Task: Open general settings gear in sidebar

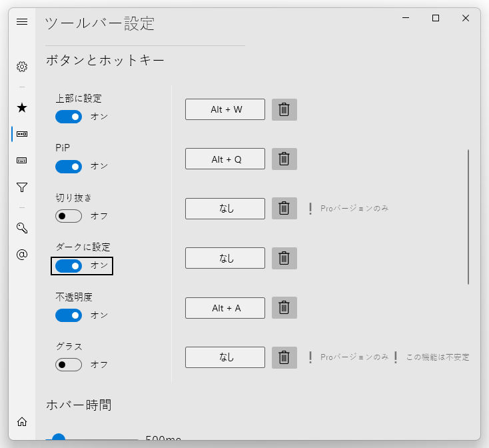Action: click(22, 67)
